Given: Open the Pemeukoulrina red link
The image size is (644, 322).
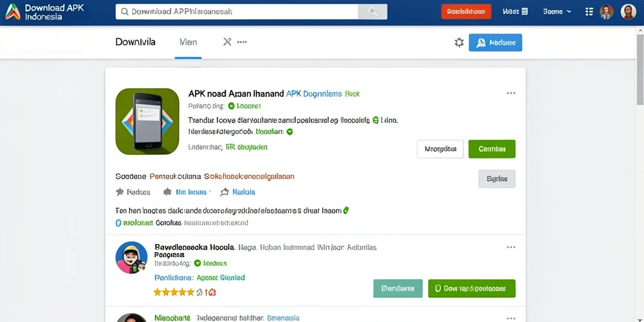Looking at the screenshot, I should pos(175,177).
